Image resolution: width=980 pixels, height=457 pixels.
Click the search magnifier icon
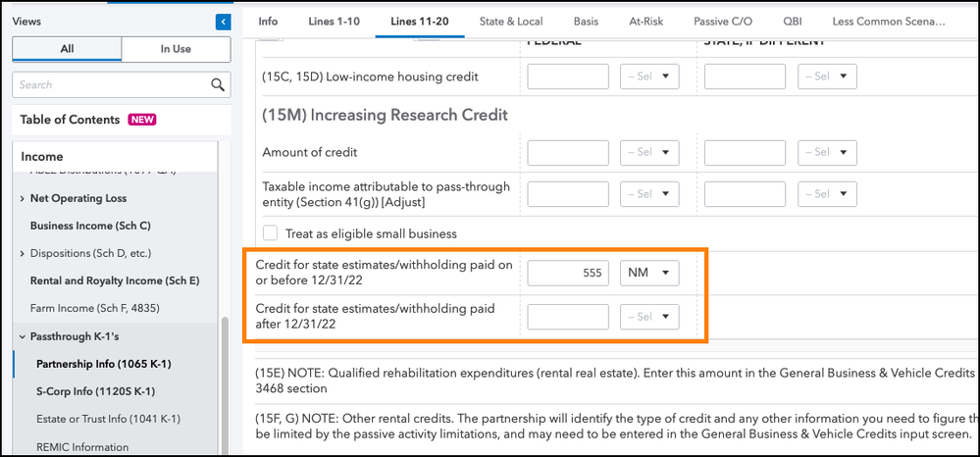[218, 85]
